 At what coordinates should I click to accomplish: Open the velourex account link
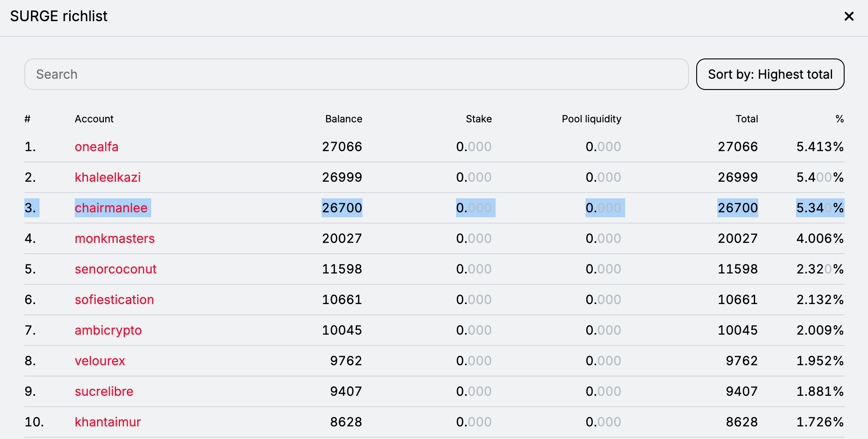pyautogui.click(x=100, y=361)
